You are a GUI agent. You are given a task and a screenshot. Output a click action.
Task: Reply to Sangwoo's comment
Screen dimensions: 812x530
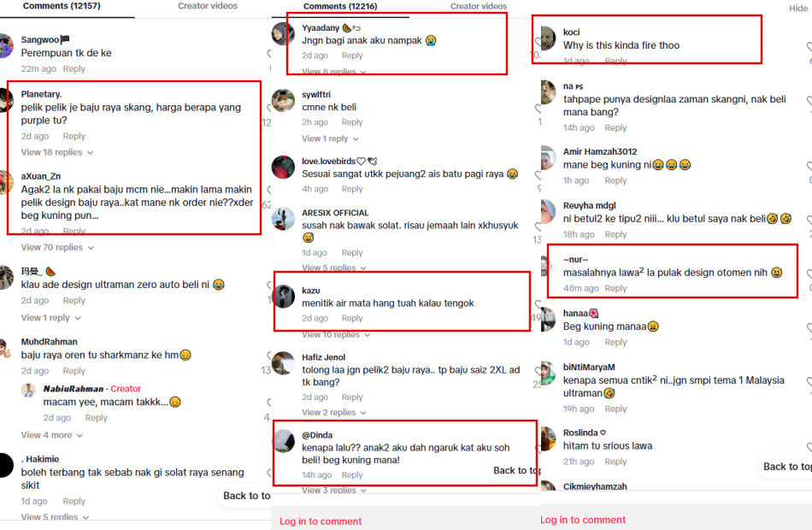coord(74,69)
